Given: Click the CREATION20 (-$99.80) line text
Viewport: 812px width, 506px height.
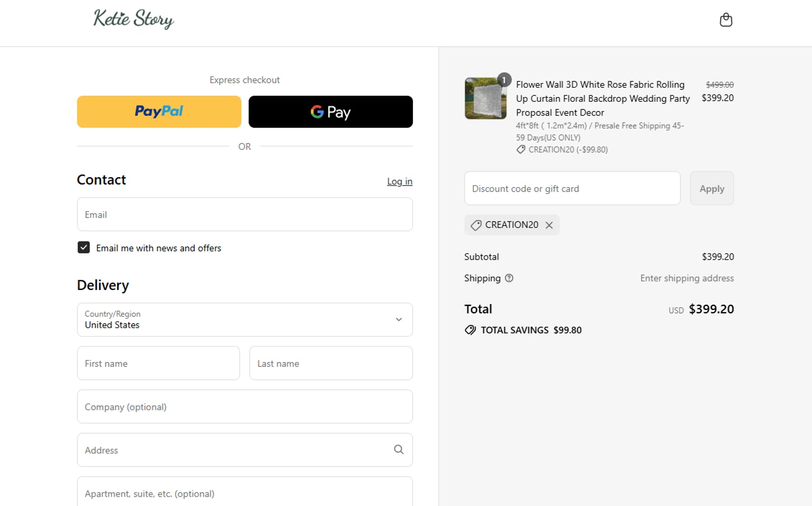Looking at the screenshot, I should (568, 149).
